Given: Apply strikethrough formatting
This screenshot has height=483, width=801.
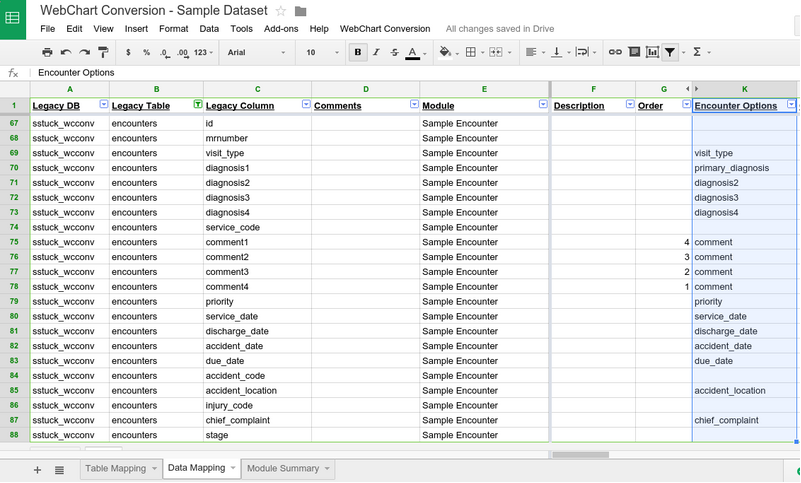Looking at the screenshot, I should [395, 52].
